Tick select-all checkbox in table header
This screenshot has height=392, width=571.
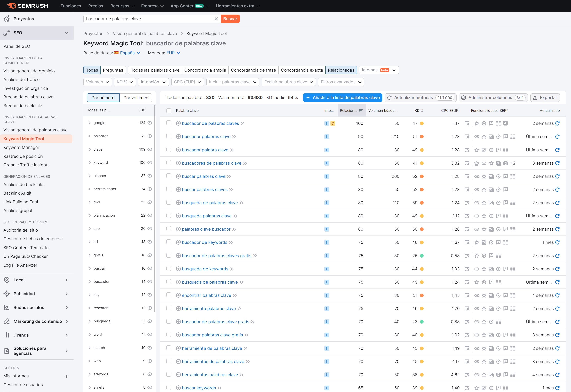click(169, 111)
